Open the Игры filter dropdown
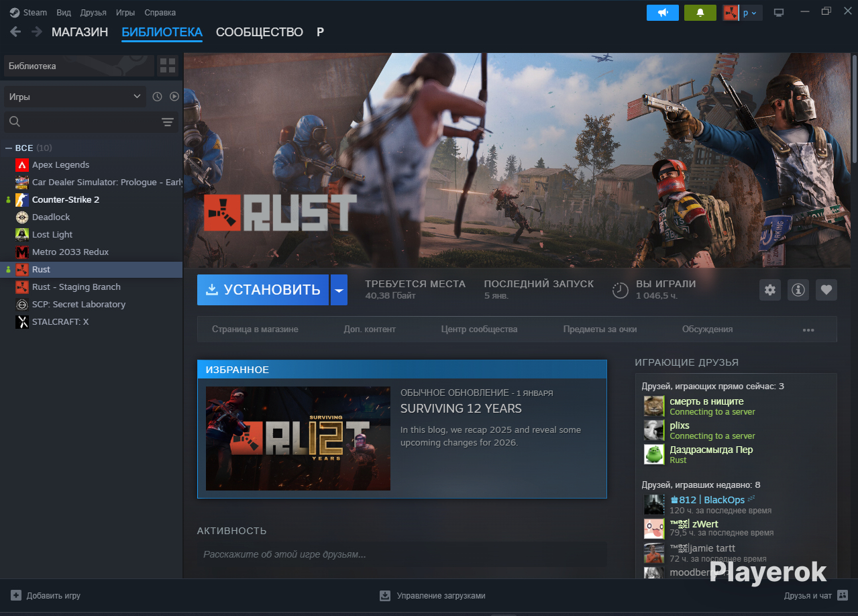The image size is (858, 616). 75,97
